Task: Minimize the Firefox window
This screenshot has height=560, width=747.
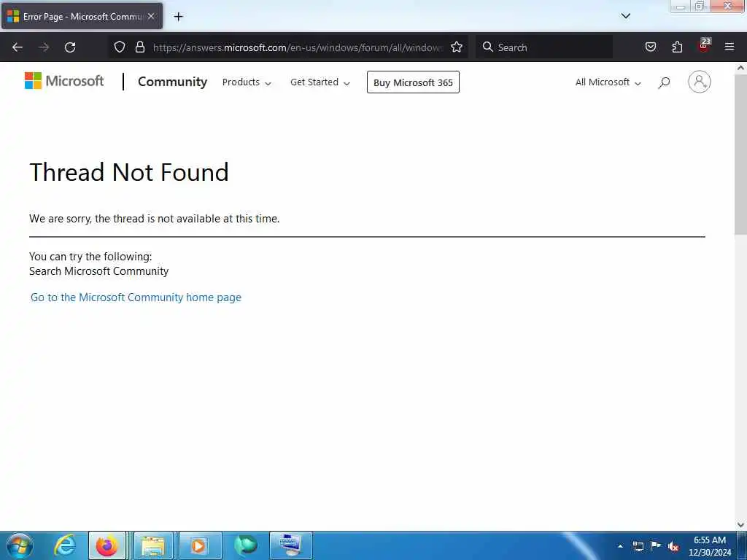Action: pos(681,7)
